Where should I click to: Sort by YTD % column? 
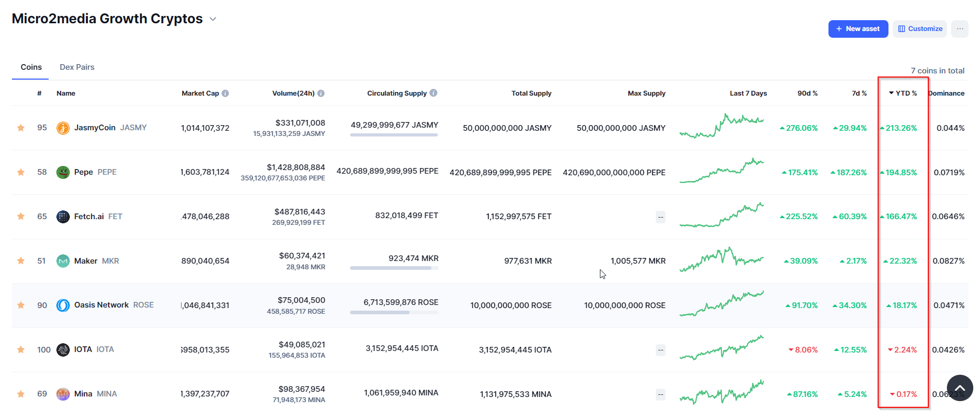pyautogui.click(x=903, y=93)
